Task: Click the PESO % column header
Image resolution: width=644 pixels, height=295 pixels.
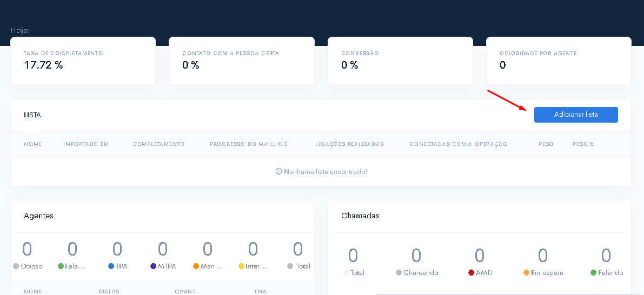Action: [x=583, y=144]
